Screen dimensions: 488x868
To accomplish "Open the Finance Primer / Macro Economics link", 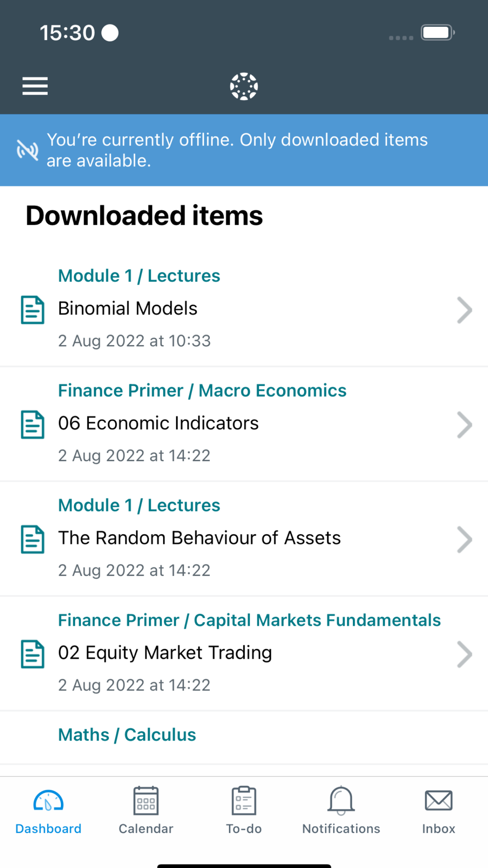I will 202,391.
